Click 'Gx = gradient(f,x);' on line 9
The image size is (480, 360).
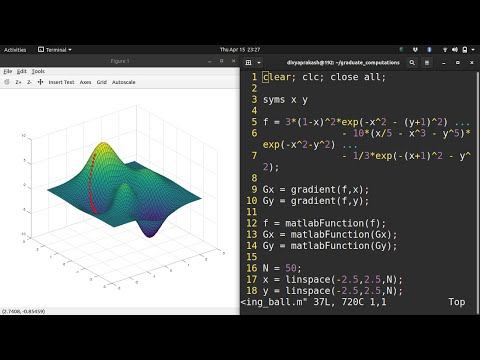point(316,189)
